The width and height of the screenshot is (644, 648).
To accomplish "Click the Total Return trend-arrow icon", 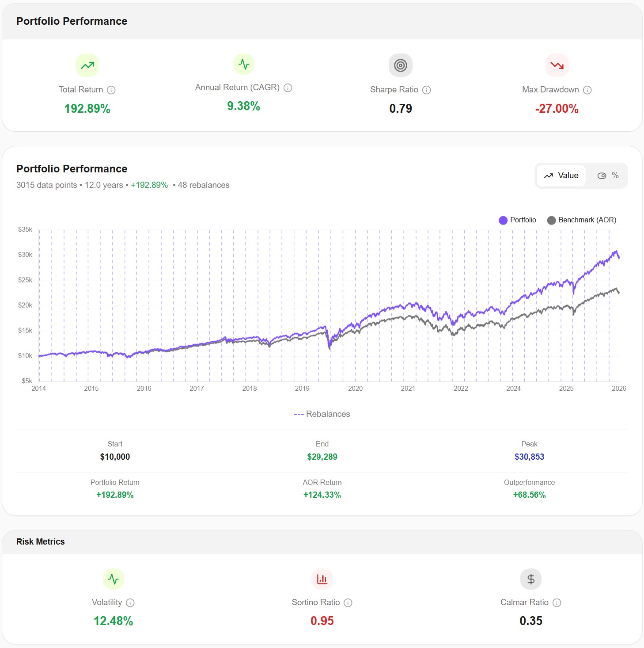I will [87, 65].
